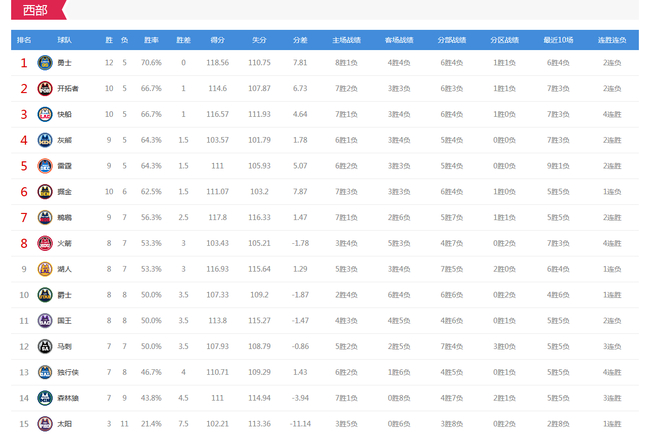Click the 开拓者 (Trail Blazers) team logo

(x=45, y=89)
